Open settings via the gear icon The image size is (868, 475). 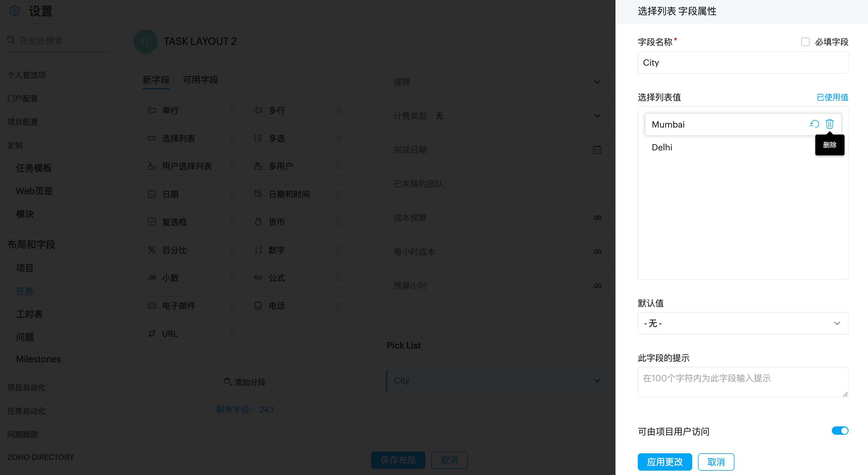point(14,11)
